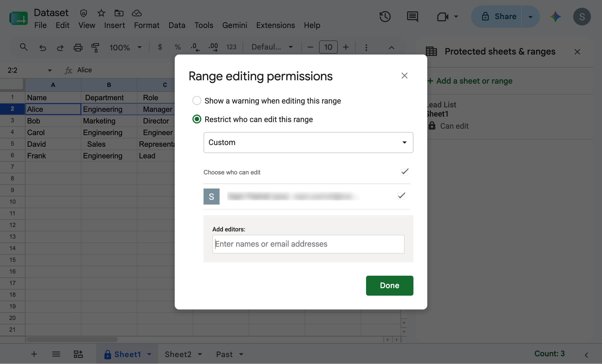Open the toolbar more options menu

coord(366,48)
